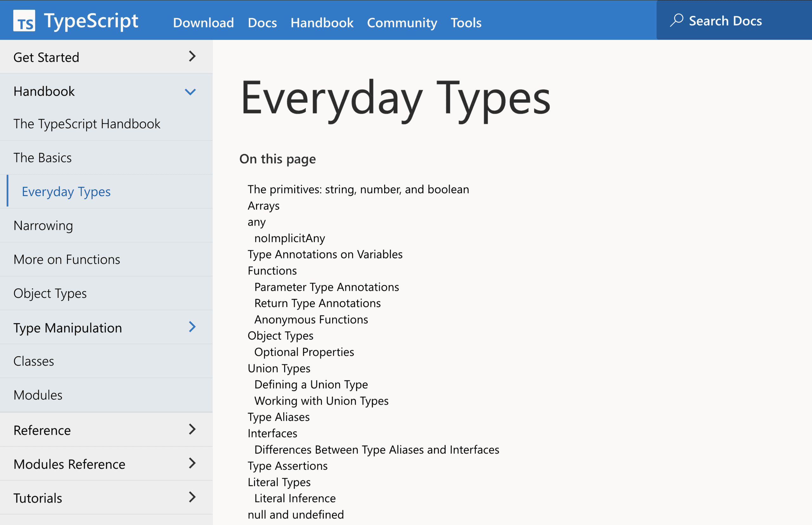Jump to Union Types section
This screenshot has width=812, height=525.
(279, 368)
